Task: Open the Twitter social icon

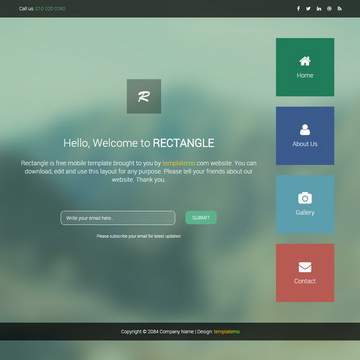Action: [x=308, y=9]
